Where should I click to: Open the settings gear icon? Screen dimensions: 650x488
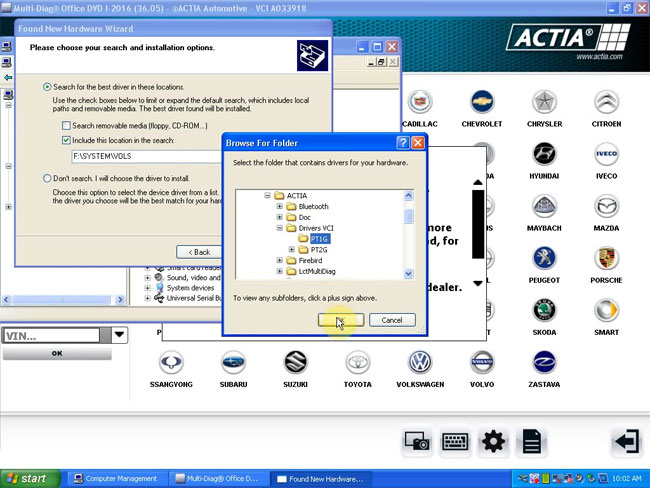pyautogui.click(x=493, y=441)
